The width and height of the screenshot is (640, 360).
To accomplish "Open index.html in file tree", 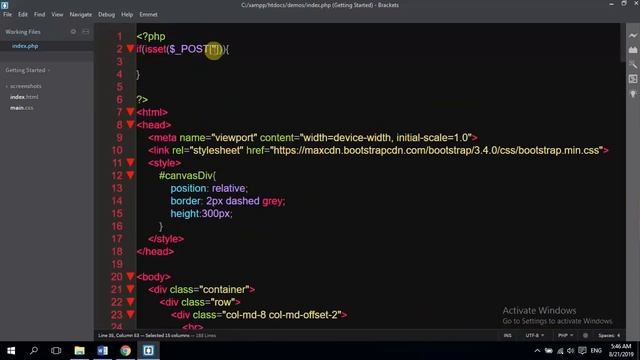I will 24,97.
